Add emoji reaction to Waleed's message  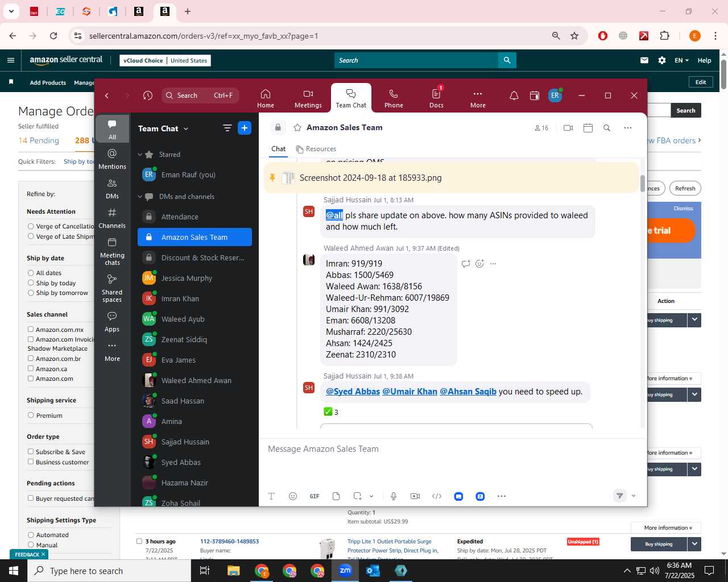tap(479, 263)
